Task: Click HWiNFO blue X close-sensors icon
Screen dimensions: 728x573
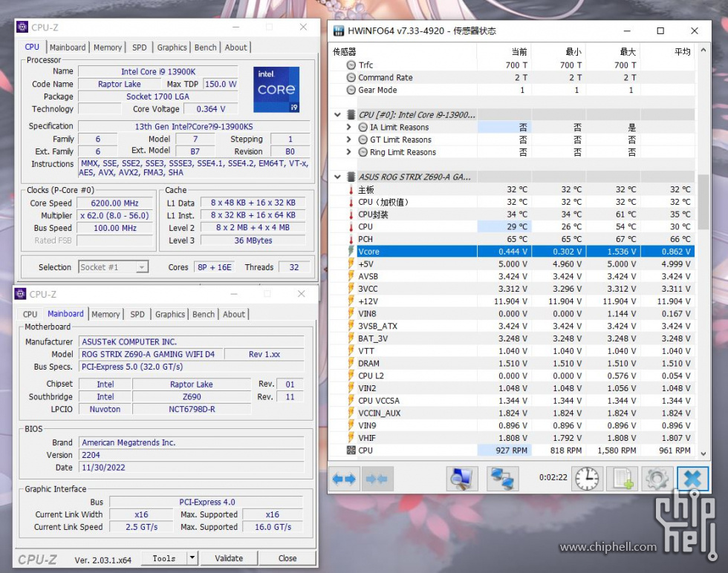Action: (692, 479)
